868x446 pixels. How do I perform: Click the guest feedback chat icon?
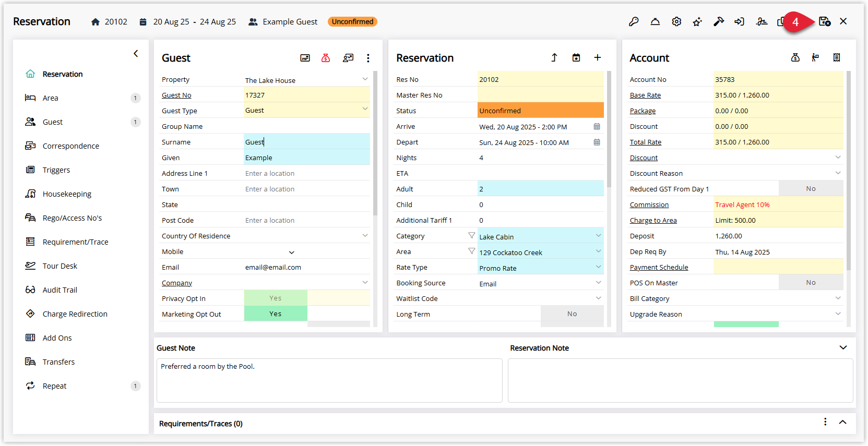[348, 58]
